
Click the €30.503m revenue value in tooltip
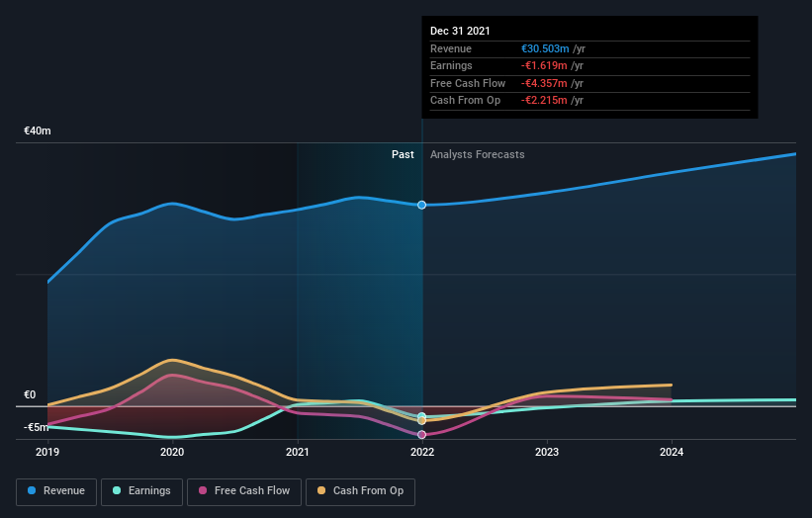pos(545,48)
